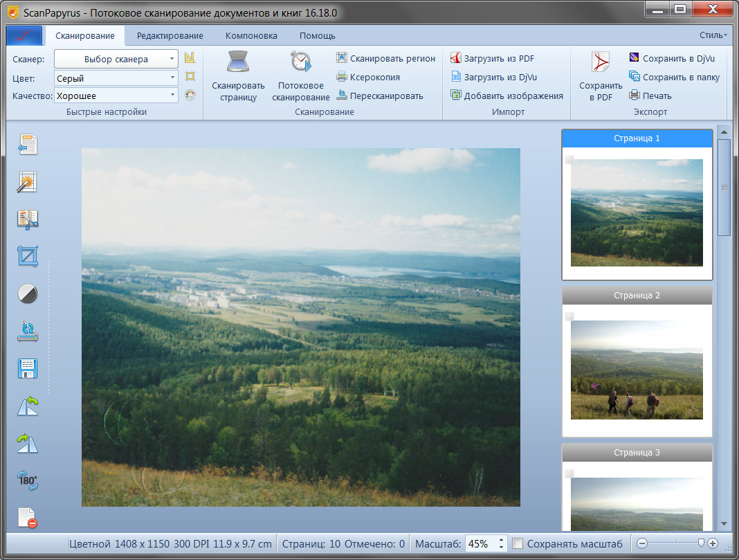This screenshot has width=739, height=560.
Task: Switch to the Сканирование tab
Action: click(85, 35)
